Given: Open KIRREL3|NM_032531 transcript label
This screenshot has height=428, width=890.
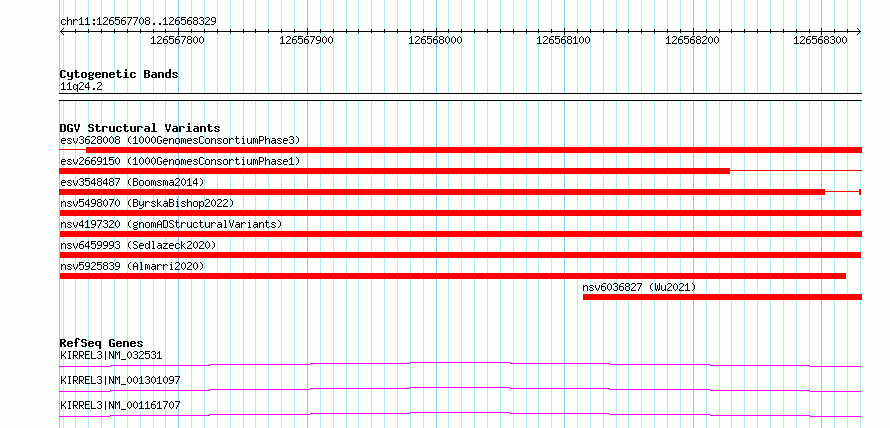Looking at the screenshot, I should [111, 356].
